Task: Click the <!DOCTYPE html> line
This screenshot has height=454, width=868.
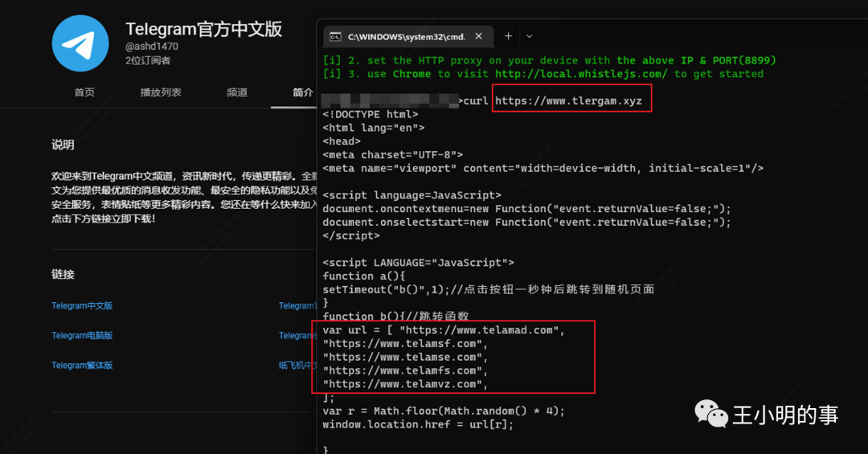Action: [x=371, y=115]
